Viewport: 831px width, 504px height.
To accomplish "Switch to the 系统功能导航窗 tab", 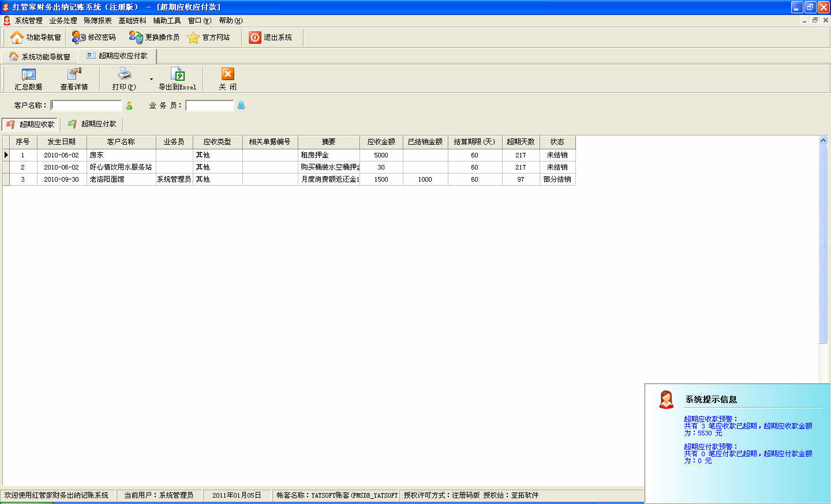I will [40, 57].
